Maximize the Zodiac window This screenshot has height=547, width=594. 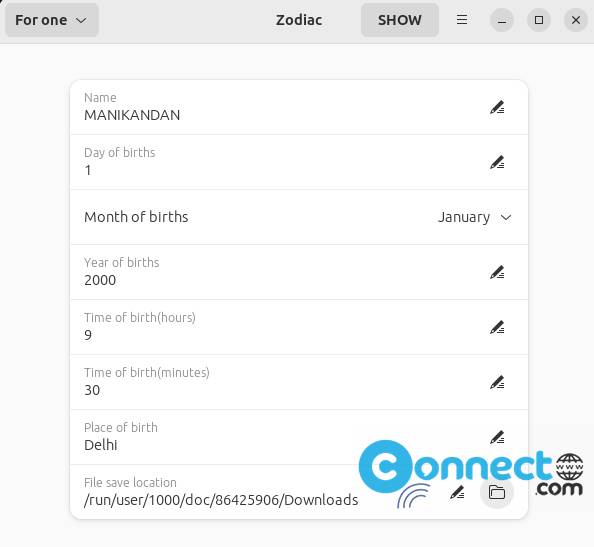[x=539, y=20]
